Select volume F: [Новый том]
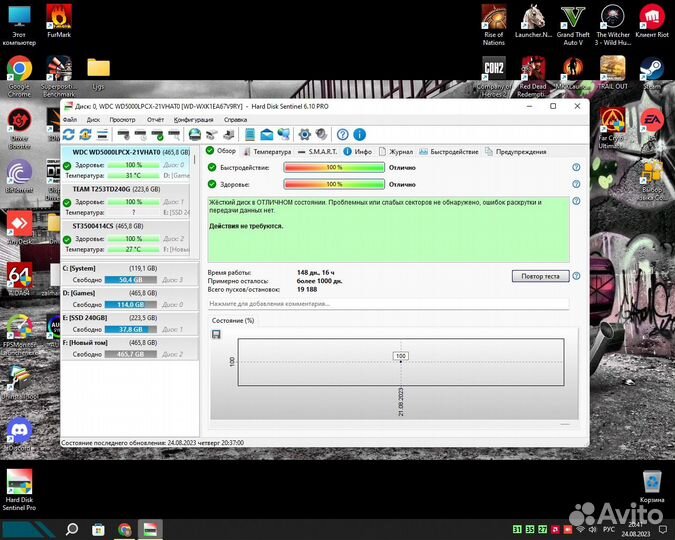 pos(130,348)
